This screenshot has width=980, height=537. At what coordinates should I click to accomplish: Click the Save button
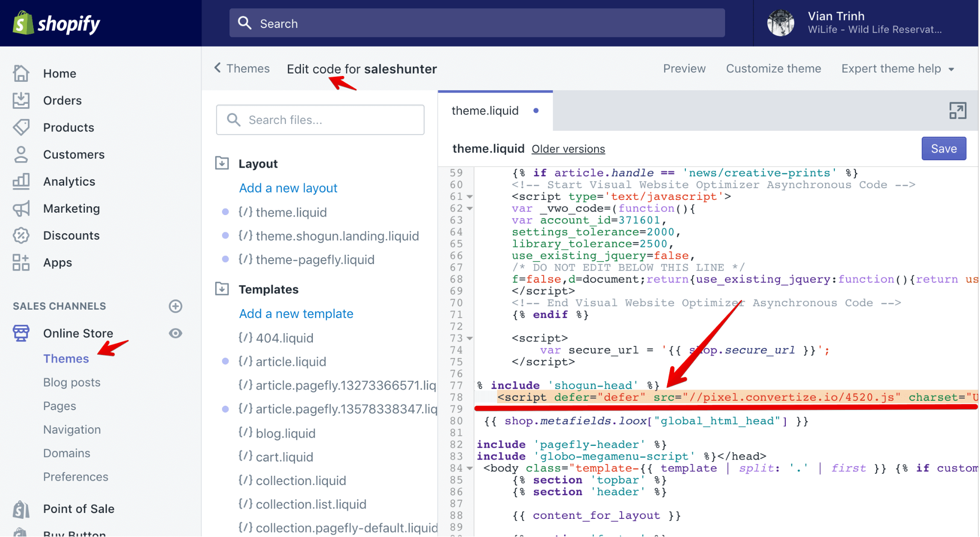(x=944, y=148)
